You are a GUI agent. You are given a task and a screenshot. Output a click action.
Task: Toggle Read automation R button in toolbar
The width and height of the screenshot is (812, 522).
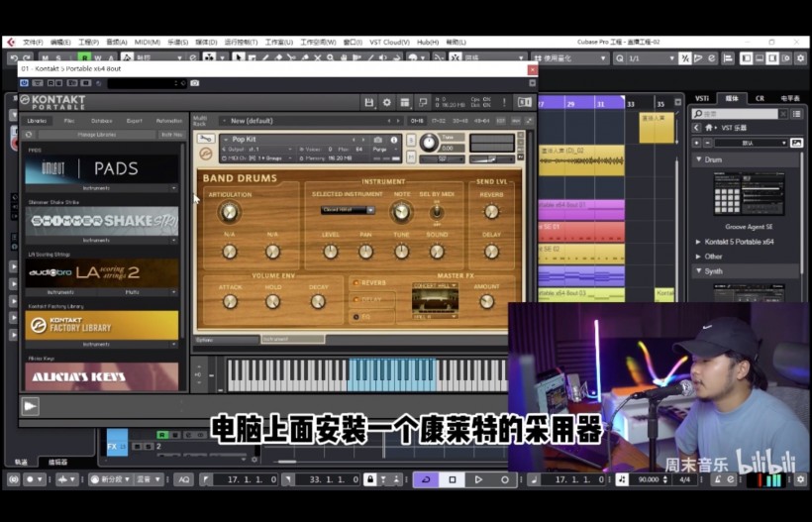point(84,58)
